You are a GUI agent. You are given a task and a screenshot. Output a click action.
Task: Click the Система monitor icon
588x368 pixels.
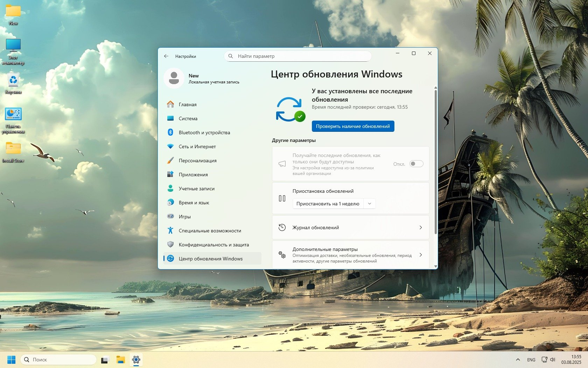(x=170, y=118)
